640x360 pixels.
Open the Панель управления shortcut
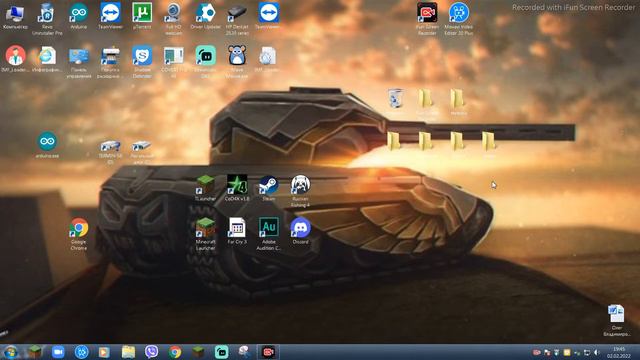(x=78, y=63)
